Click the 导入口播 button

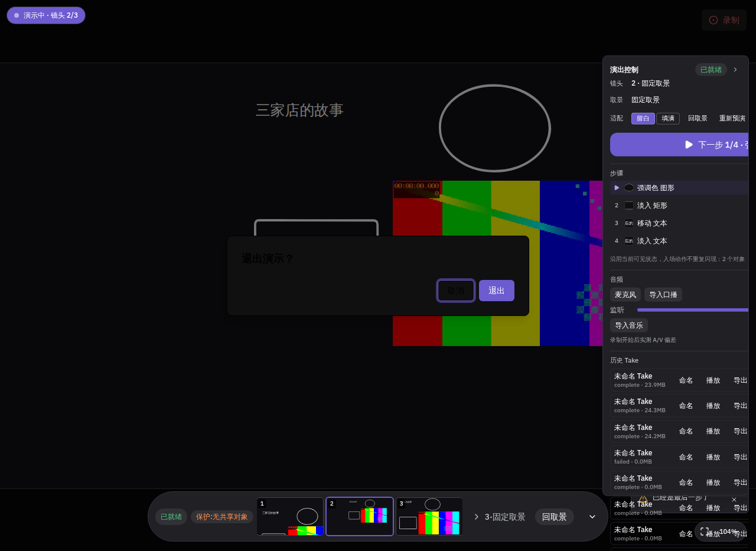663,295
